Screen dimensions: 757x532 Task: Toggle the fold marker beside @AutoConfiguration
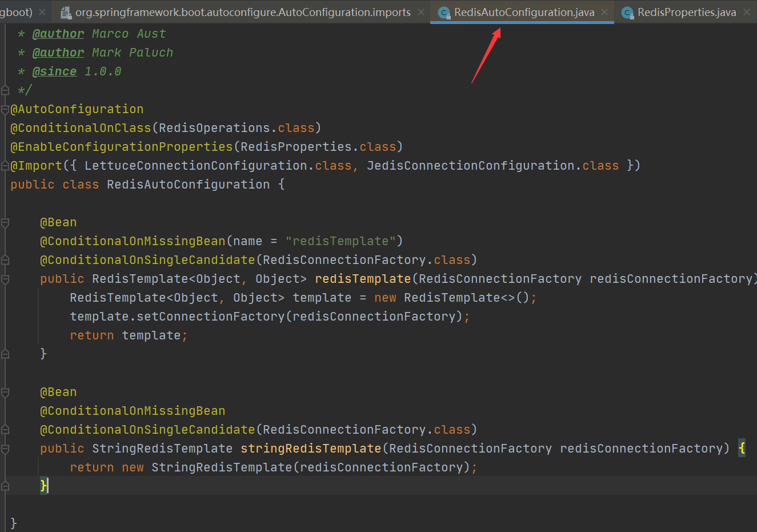click(x=5, y=109)
